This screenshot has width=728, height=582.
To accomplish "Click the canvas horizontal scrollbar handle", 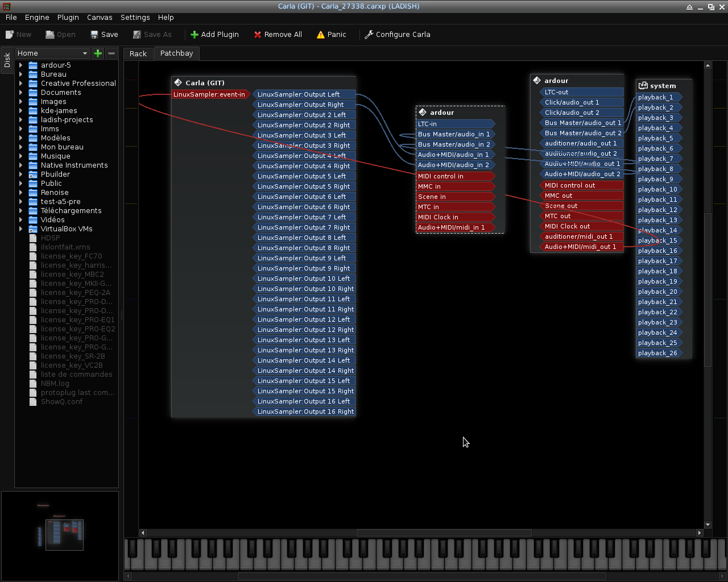I will coord(444,533).
